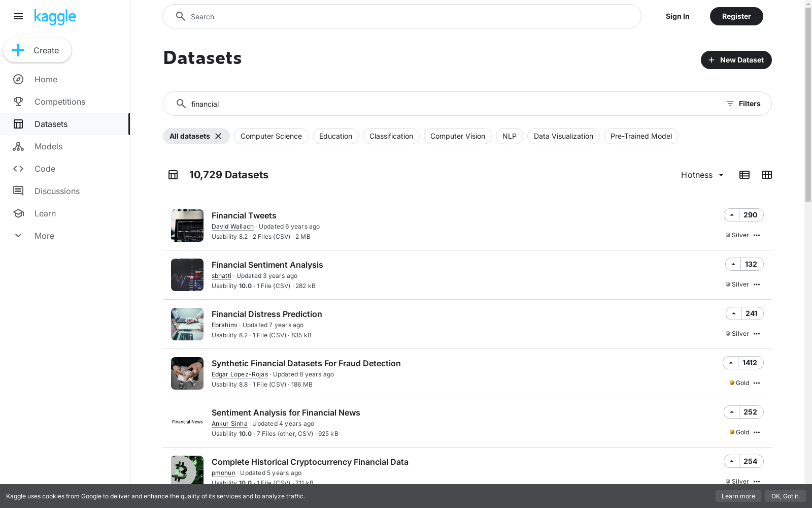This screenshot has height=508, width=812.
Task: Click the Kaggle logo
Action: (55, 17)
